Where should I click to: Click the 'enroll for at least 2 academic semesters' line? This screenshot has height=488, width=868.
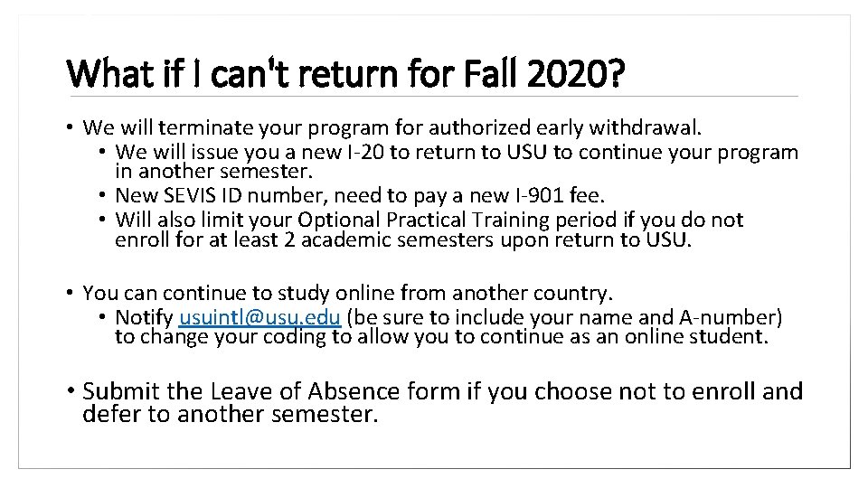(403, 240)
